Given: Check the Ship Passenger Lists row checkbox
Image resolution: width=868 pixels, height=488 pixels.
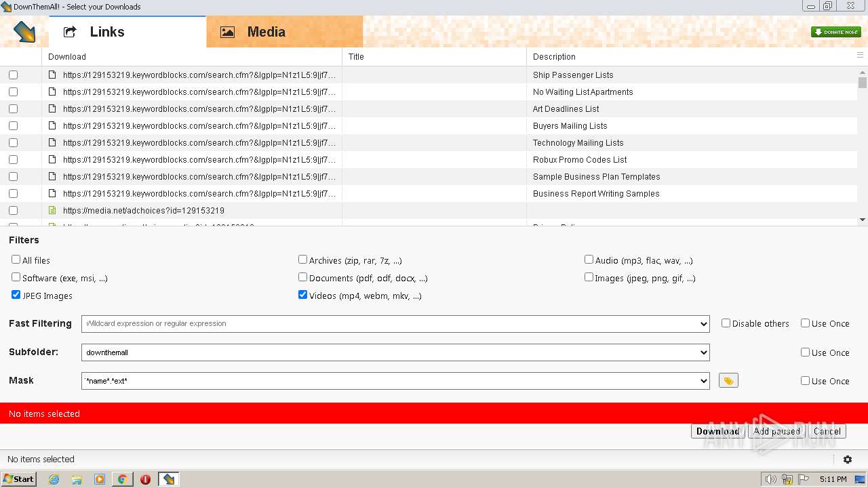Looking at the screenshot, I should click(x=13, y=75).
